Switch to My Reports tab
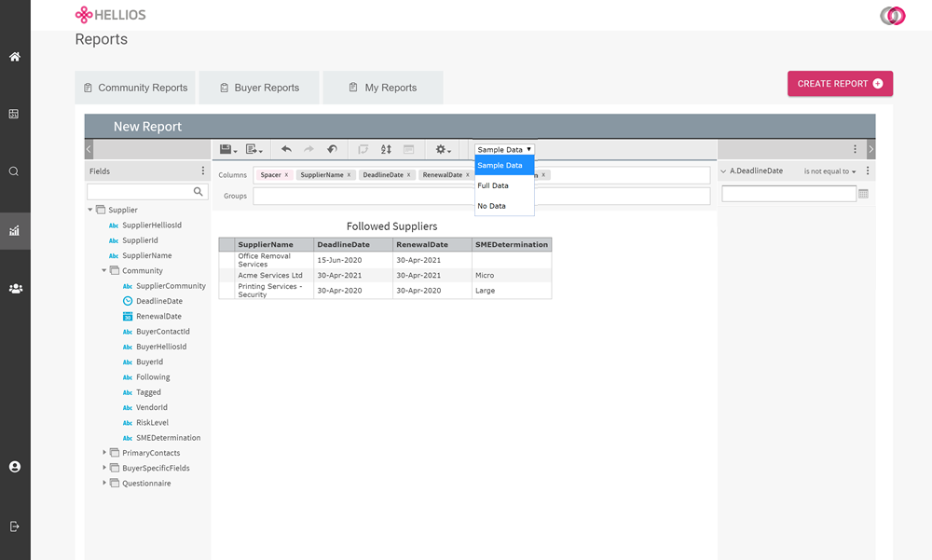Image resolution: width=932 pixels, height=560 pixels. point(383,88)
